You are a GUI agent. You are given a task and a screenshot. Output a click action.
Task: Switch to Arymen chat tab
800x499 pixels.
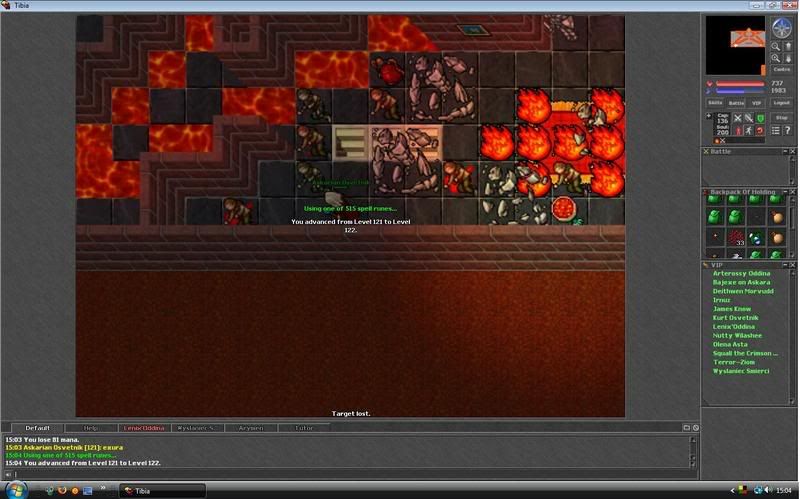tap(251, 428)
